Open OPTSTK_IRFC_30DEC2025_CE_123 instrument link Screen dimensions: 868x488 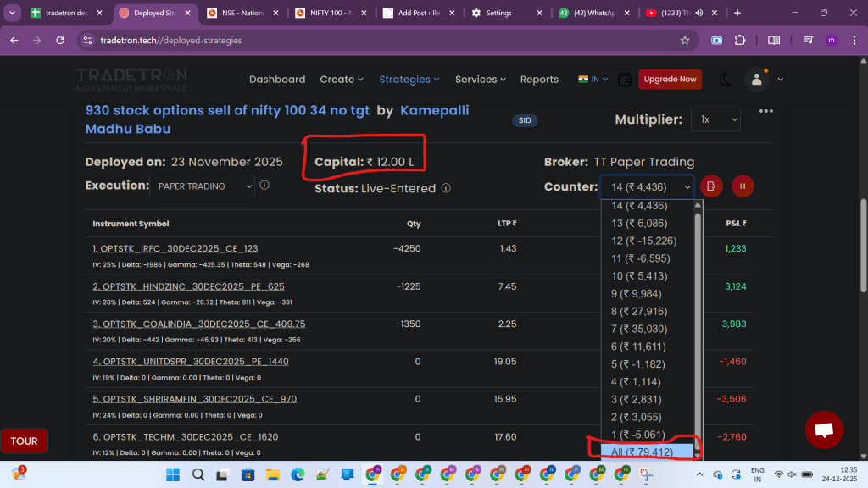(x=175, y=248)
